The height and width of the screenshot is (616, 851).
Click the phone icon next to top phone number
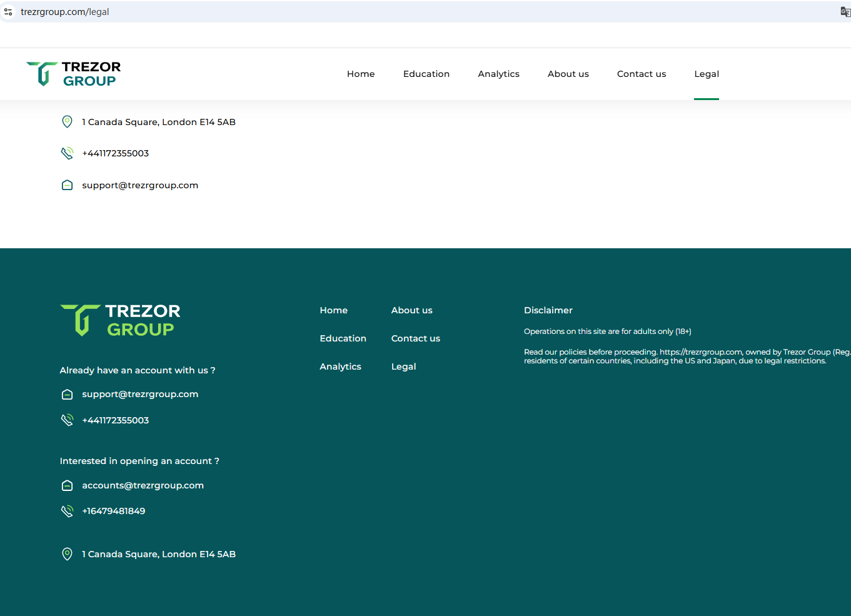tap(67, 153)
